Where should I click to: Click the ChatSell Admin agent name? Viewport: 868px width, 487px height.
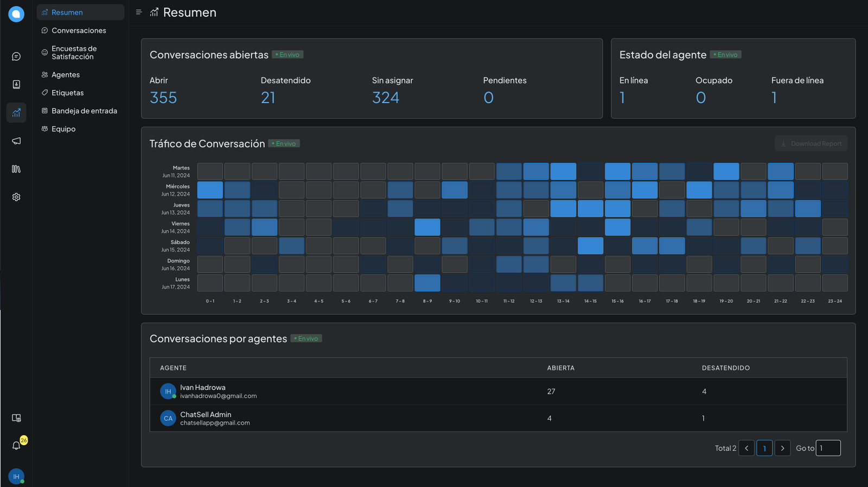[x=206, y=414]
